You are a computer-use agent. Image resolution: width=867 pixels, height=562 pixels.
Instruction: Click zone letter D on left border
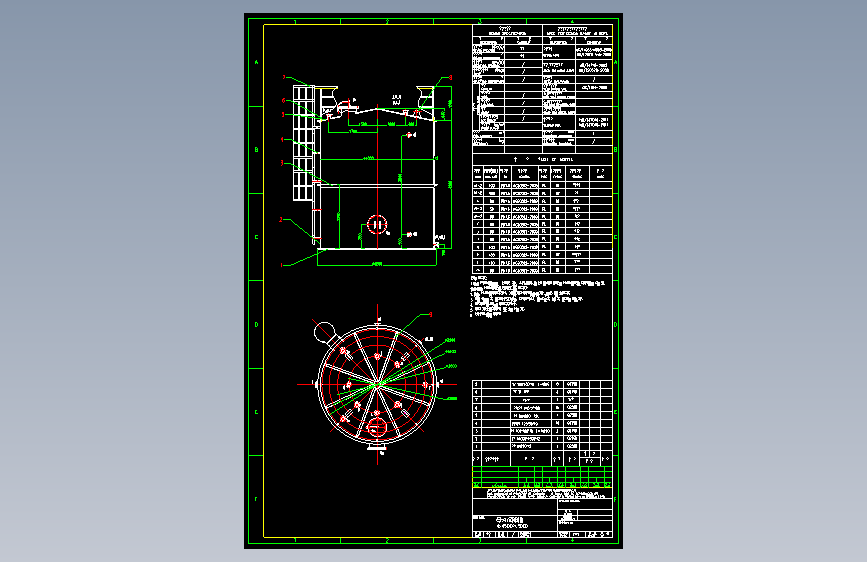[x=257, y=325]
